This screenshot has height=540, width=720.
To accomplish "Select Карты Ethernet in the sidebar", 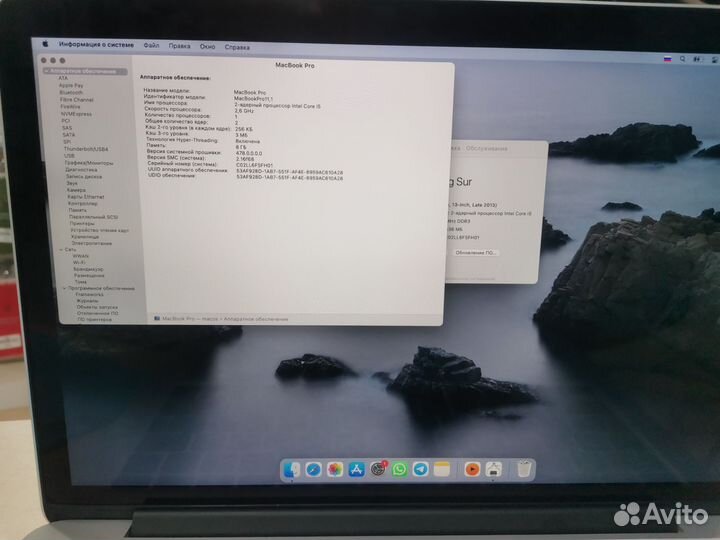I will (85, 197).
